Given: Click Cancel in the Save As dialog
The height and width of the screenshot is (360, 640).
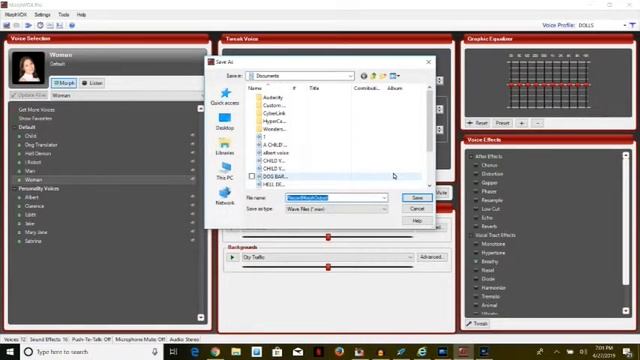Looking at the screenshot, I should (x=417, y=209).
